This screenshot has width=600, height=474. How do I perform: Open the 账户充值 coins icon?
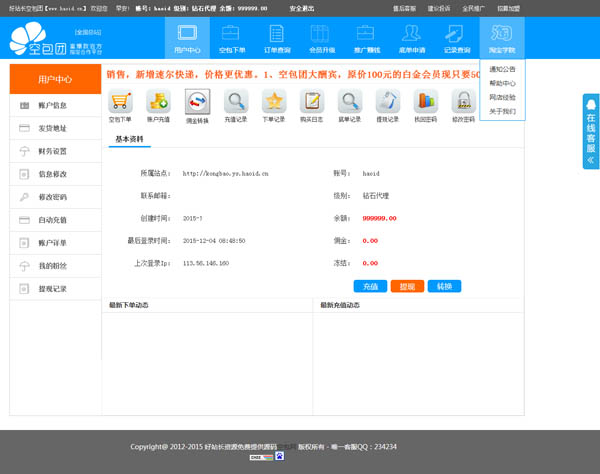point(158,101)
